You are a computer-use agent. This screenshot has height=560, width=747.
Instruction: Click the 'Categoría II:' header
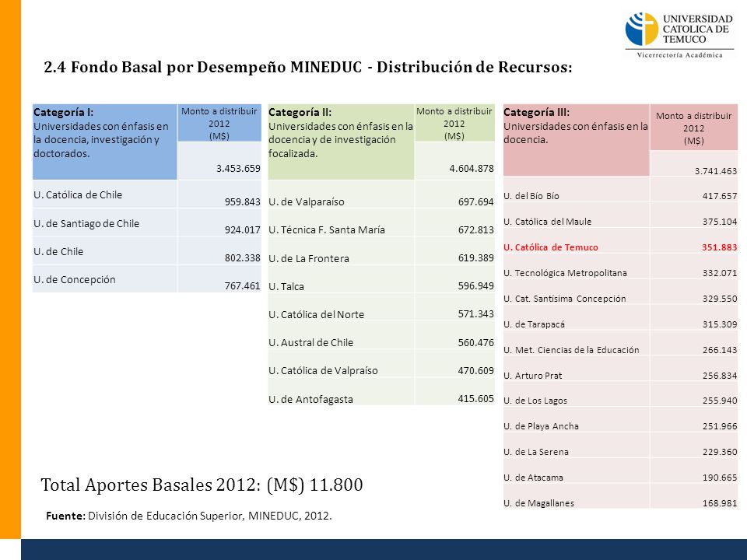300,112
